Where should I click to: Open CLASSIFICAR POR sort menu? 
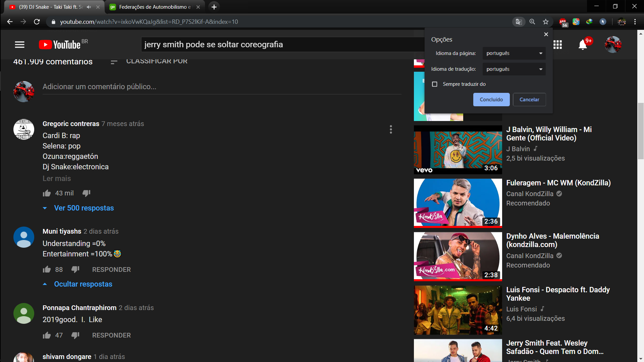[x=149, y=61]
